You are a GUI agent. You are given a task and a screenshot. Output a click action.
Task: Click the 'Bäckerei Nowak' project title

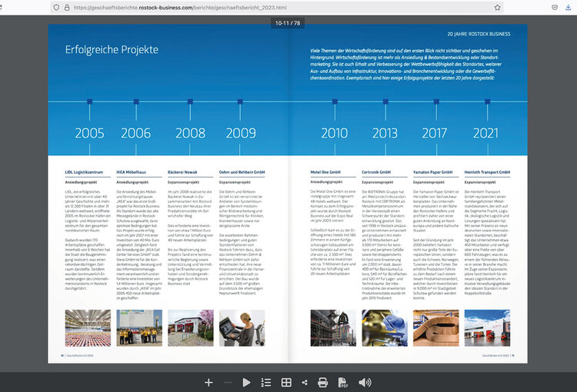click(182, 172)
